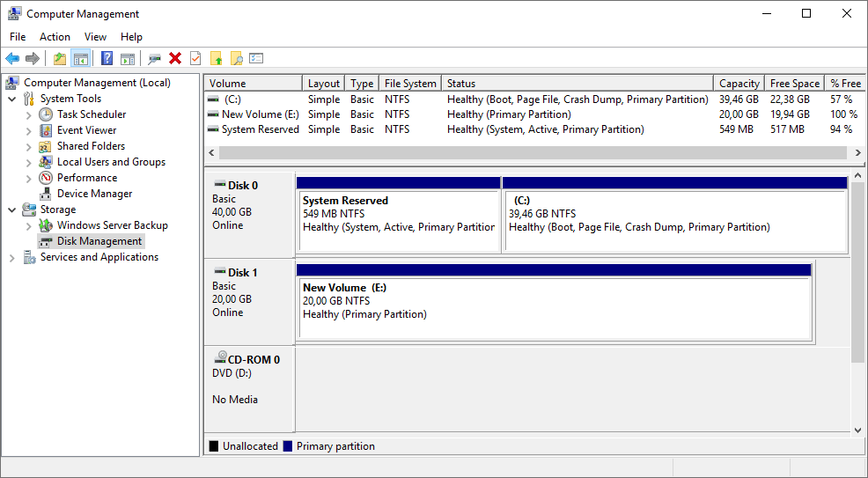Open the Help menu

tap(131, 37)
